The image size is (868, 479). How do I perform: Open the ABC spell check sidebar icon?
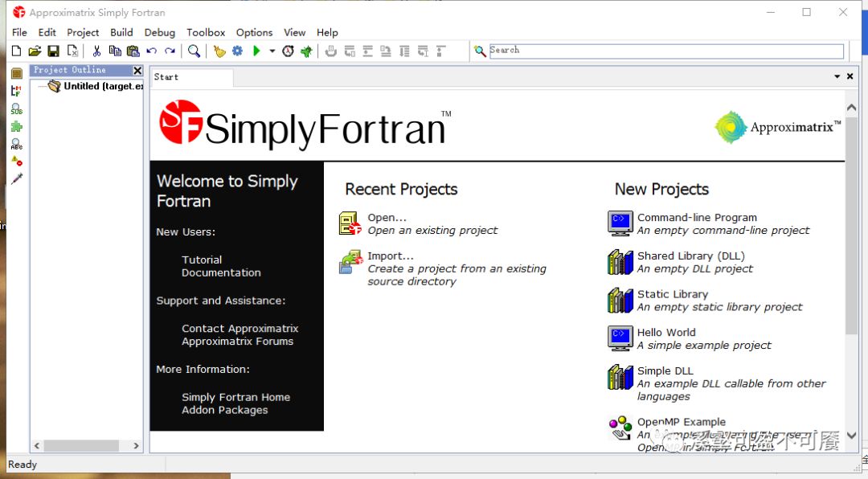(16, 145)
